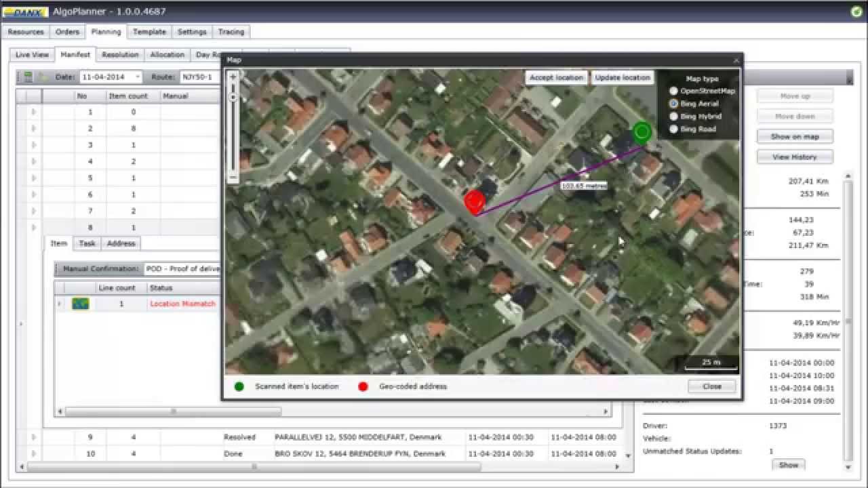Click the Status column header
This screenshot has height=488, width=868.
[184, 288]
